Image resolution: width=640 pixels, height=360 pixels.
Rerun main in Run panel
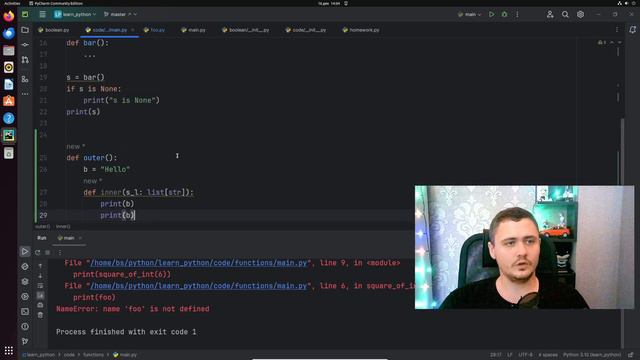tap(38, 252)
